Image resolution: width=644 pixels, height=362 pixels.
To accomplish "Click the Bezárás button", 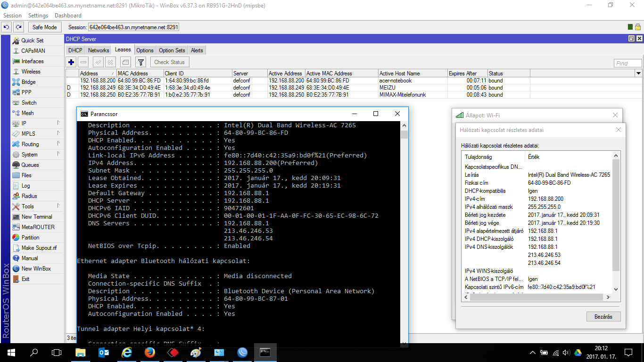I will pos(603,317).
